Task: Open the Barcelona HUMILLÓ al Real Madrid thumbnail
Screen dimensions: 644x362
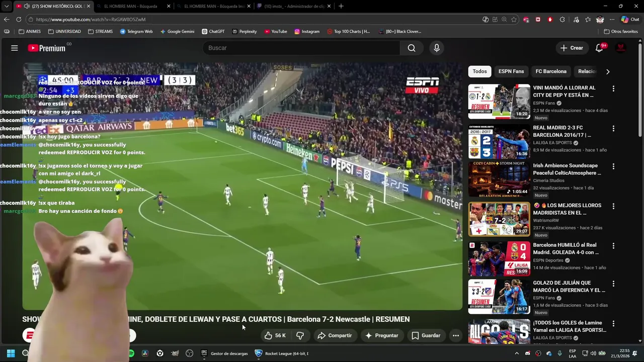Action: [499, 259]
